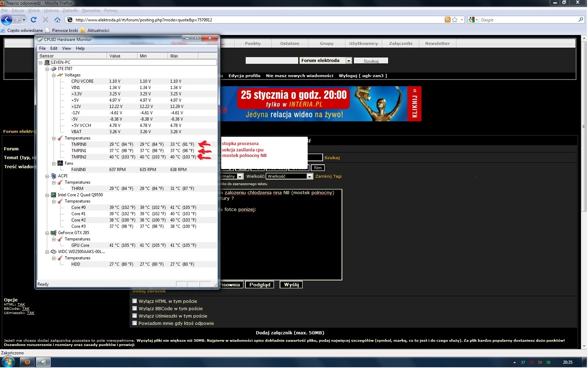Screen dimensions: 588x368
Task: Click the ACPI node icon
Action: 54,176
